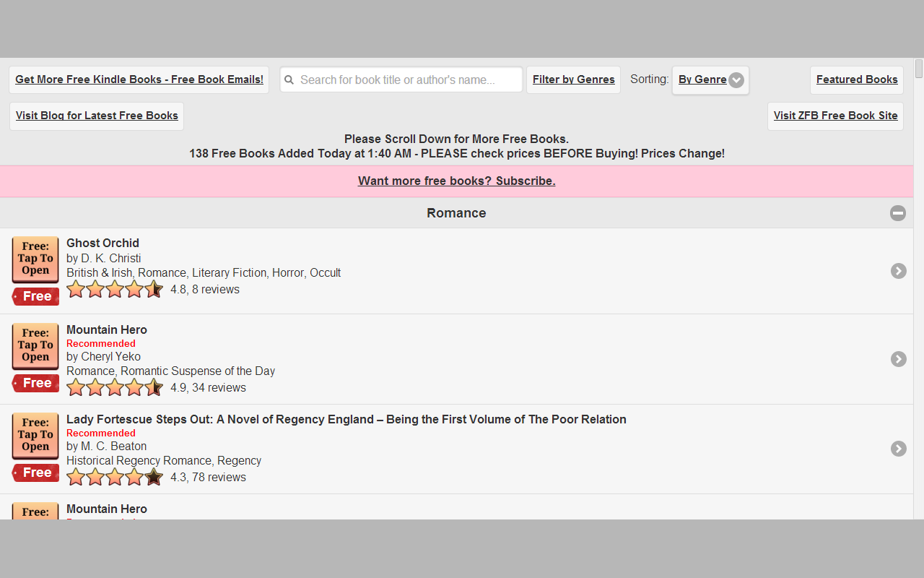
Task: Click author line 'by Cheryl Yeko'
Action: coord(104,357)
